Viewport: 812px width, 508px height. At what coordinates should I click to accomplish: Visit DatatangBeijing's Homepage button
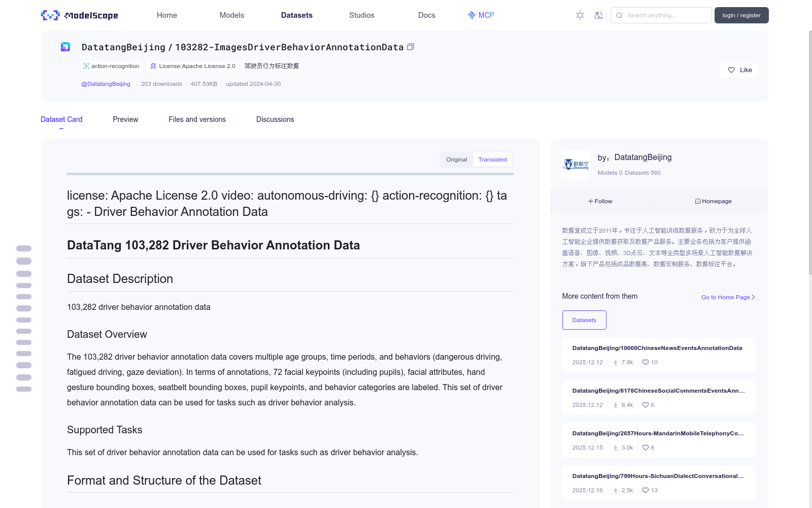(713, 201)
